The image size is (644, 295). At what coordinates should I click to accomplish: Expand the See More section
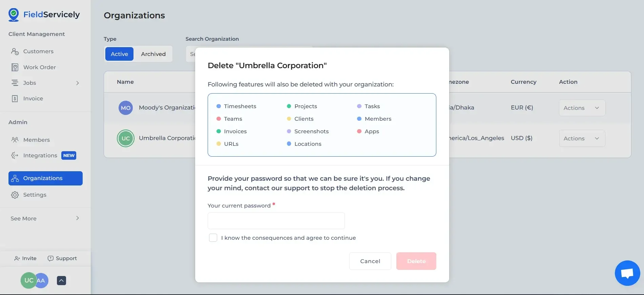tap(78, 218)
